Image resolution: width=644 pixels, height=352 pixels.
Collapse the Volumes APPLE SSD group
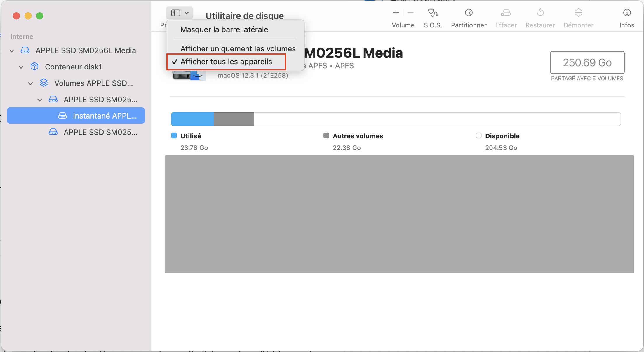pos(30,83)
